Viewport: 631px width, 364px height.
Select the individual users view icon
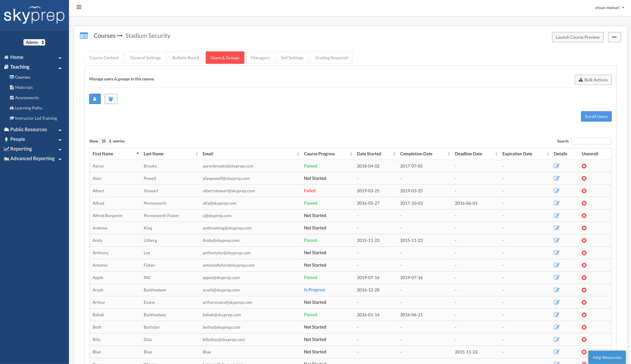click(x=95, y=99)
